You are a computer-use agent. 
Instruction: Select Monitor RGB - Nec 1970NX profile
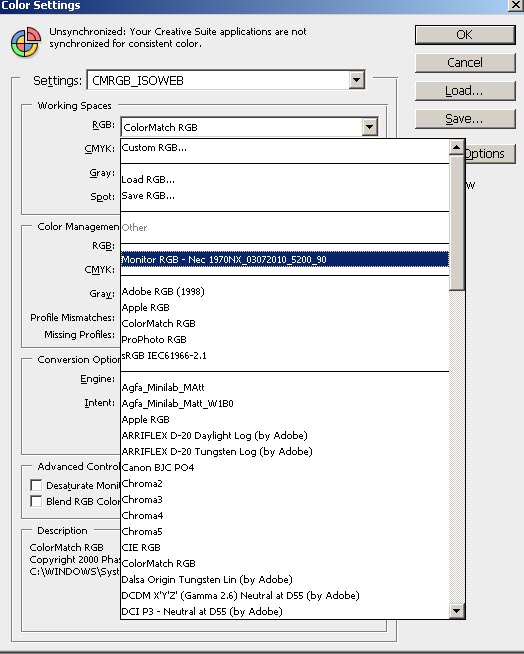tap(285, 259)
